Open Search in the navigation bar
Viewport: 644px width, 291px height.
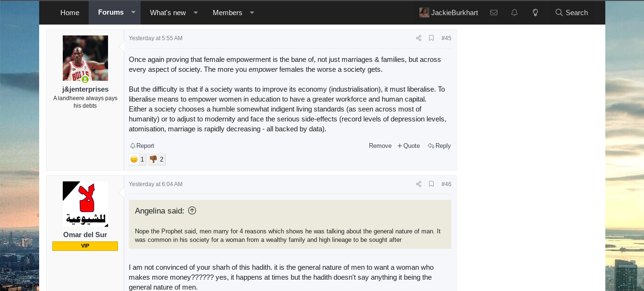tap(572, 13)
